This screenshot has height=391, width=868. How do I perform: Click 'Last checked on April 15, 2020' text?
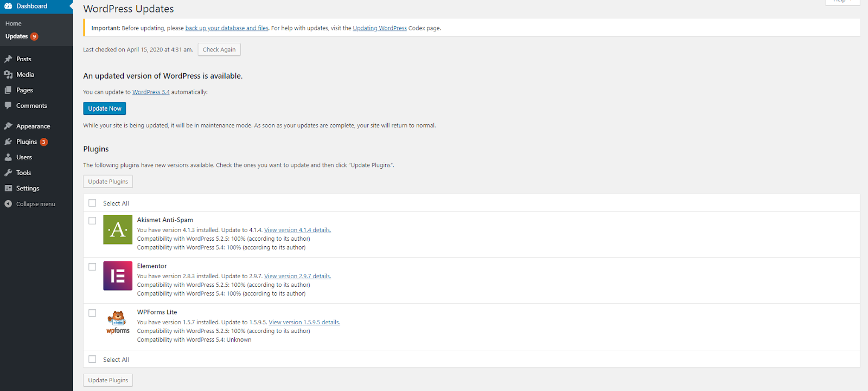138,49
